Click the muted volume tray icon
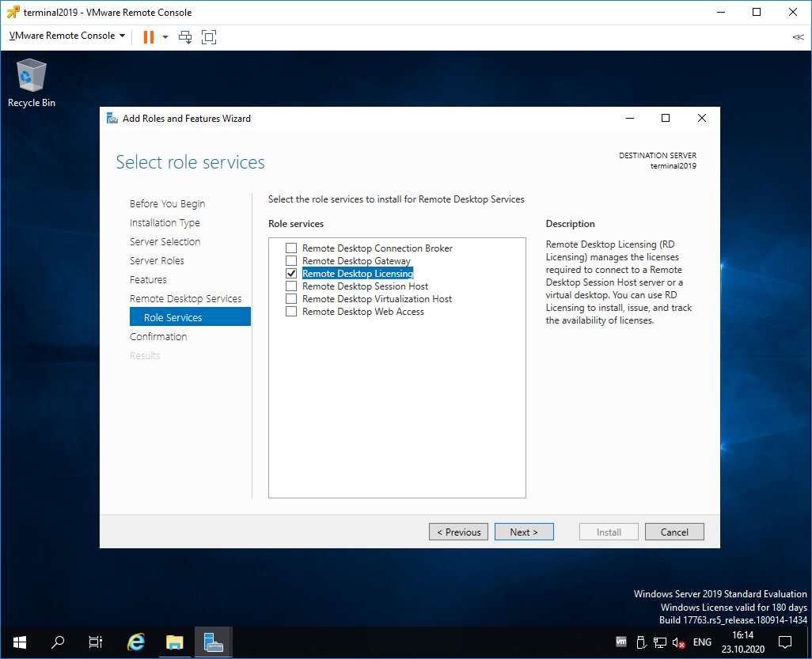 (678, 642)
